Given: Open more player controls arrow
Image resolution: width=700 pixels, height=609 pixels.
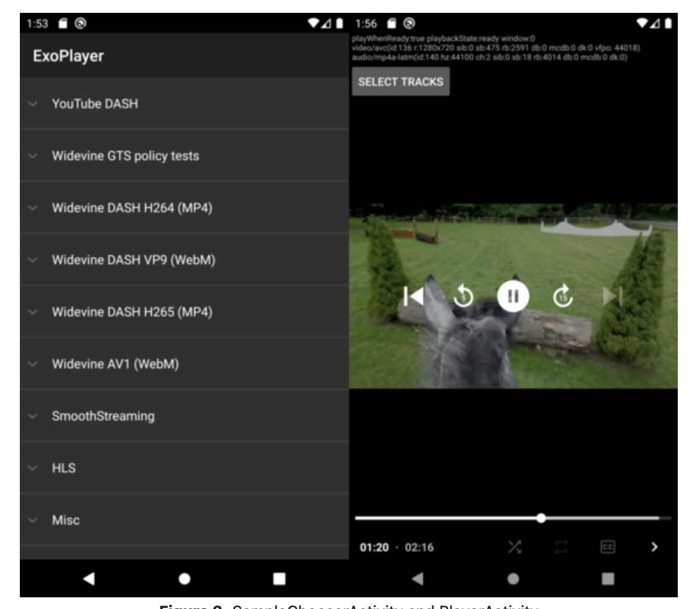Looking at the screenshot, I should (654, 547).
